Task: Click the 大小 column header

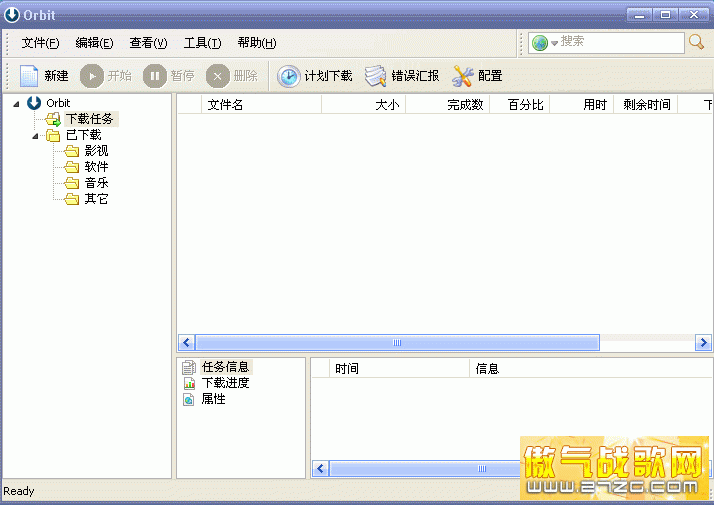Action: [363, 105]
